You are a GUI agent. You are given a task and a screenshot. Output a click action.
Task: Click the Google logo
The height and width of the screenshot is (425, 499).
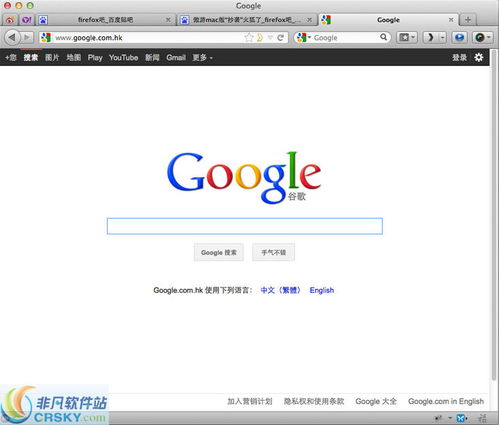[x=244, y=177]
